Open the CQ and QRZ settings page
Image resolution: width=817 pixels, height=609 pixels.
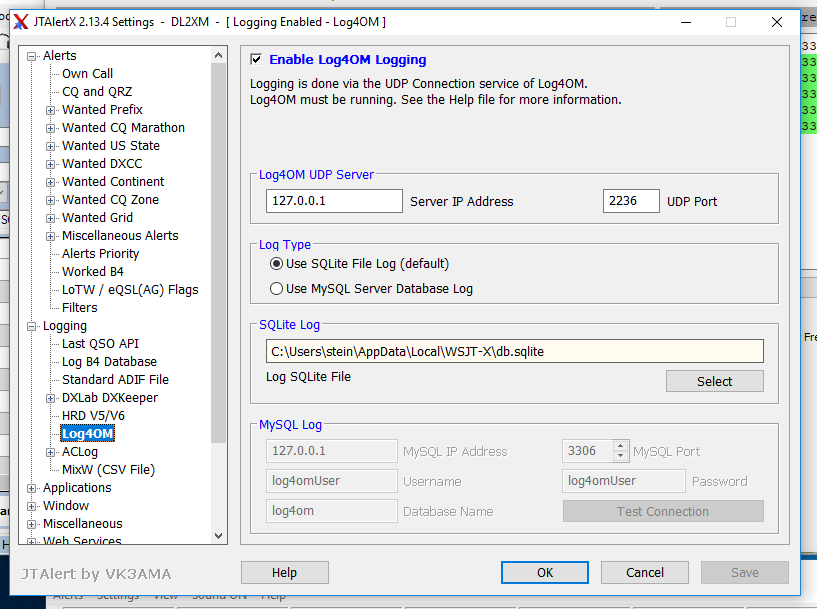tap(97, 92)
